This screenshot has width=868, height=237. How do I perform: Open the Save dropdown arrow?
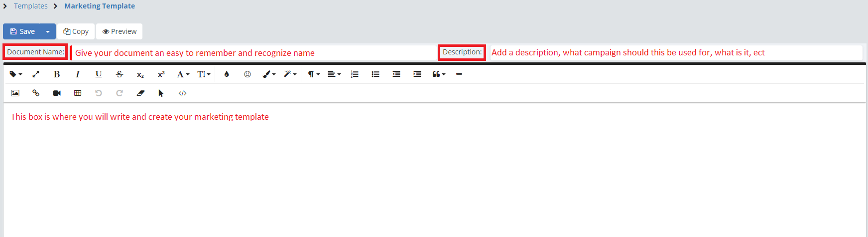coord(48,31)
